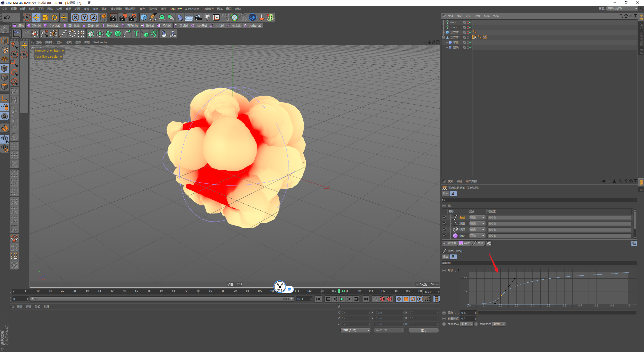
Task: Select the spline Pen tool
Action: coord(153,17)
